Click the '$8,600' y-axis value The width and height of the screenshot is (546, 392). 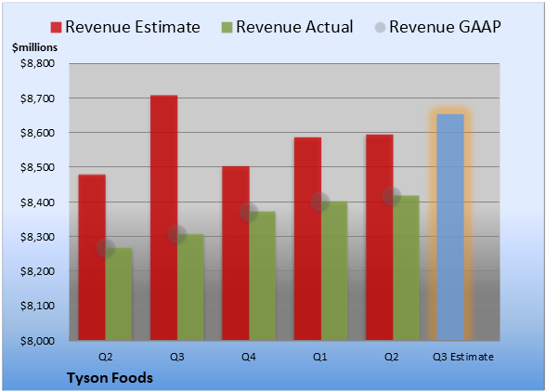tap(37, 133)
